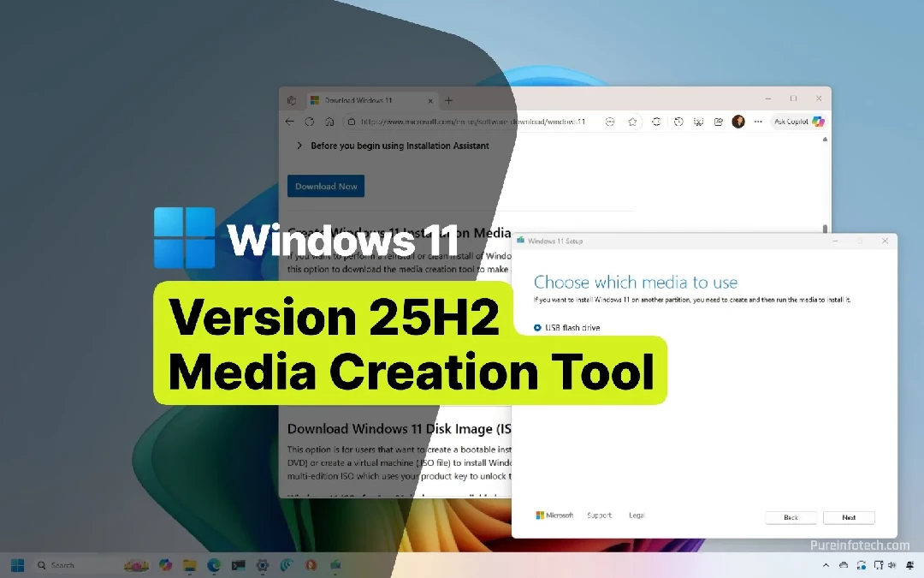Open the volume control in the system tray
The width and height of the screenshot is (924, 578).
(892, 565)
